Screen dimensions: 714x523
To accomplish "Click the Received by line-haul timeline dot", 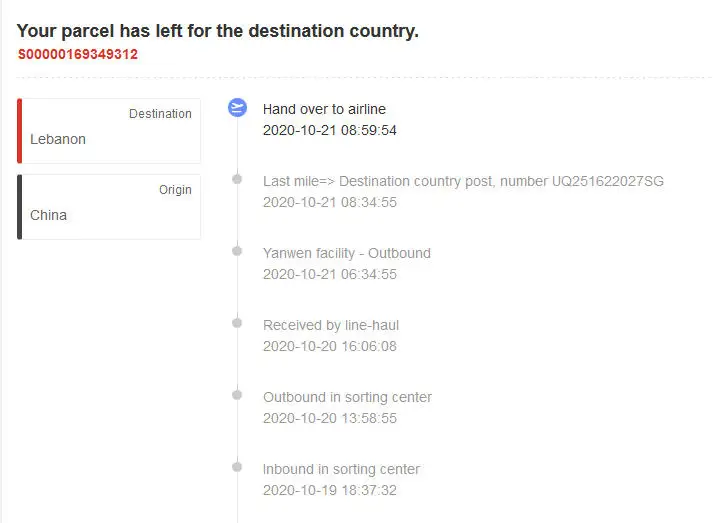I will click(x=237, y=323).
